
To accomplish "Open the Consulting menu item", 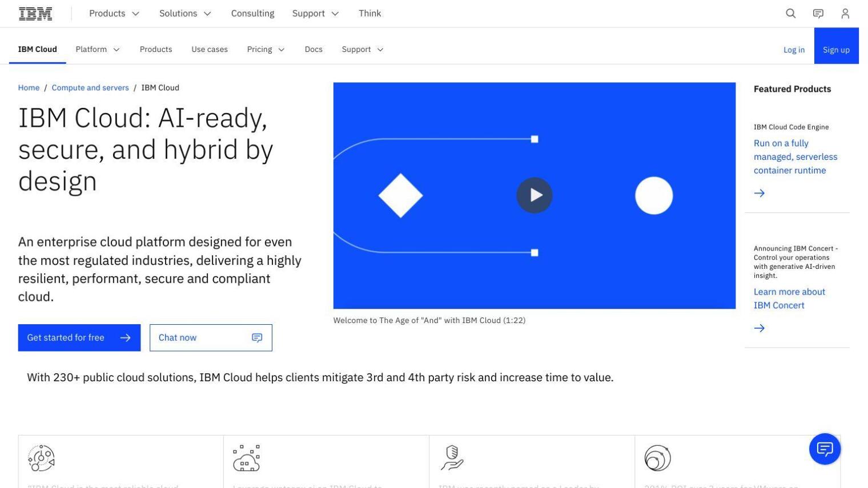I will (252, 14).
